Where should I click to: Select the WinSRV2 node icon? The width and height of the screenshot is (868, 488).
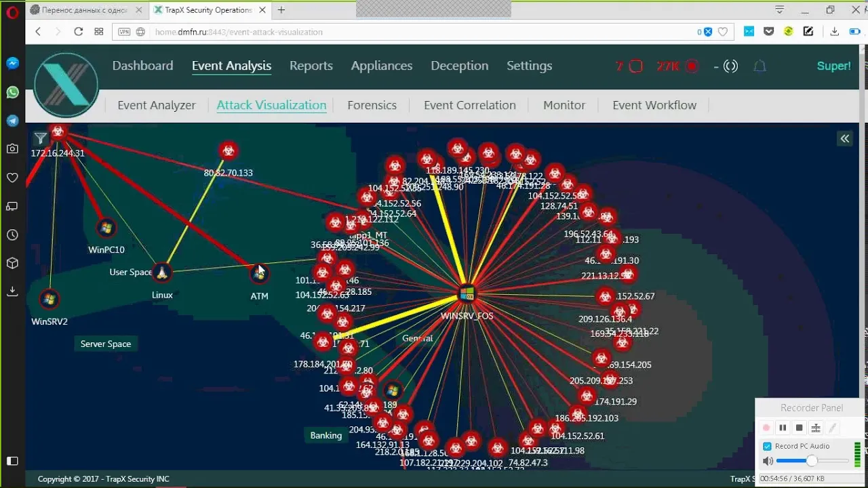pos(49,299)
